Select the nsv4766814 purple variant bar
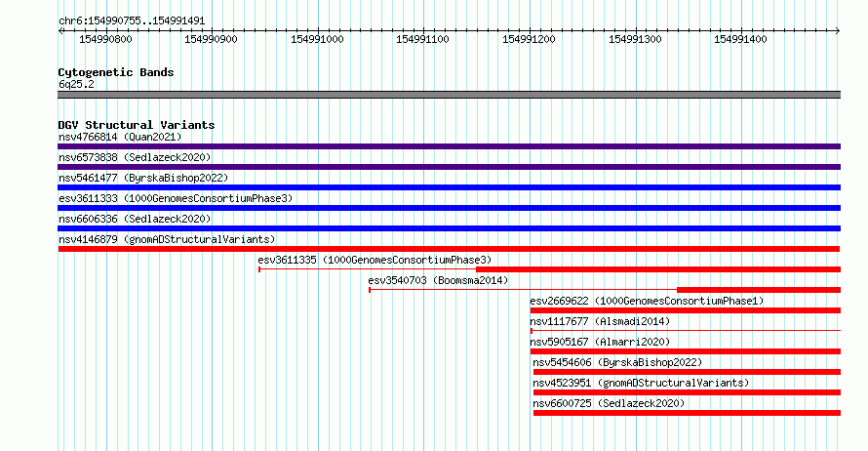868x451 pixels. pos(449,146)
